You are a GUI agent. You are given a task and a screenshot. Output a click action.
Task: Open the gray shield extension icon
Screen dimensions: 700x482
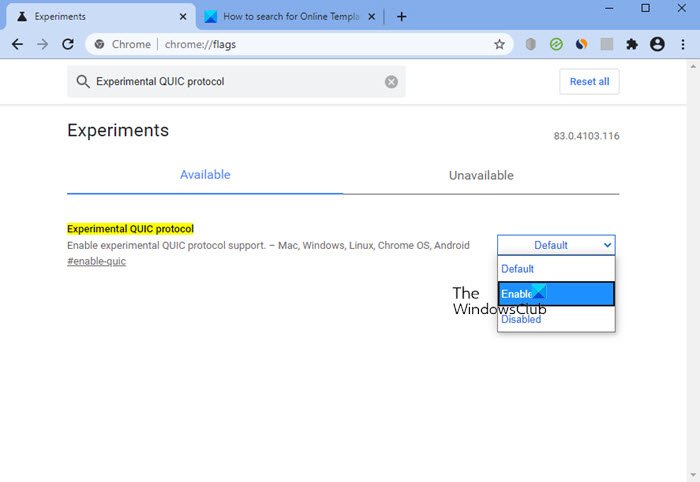coord(530,44)
